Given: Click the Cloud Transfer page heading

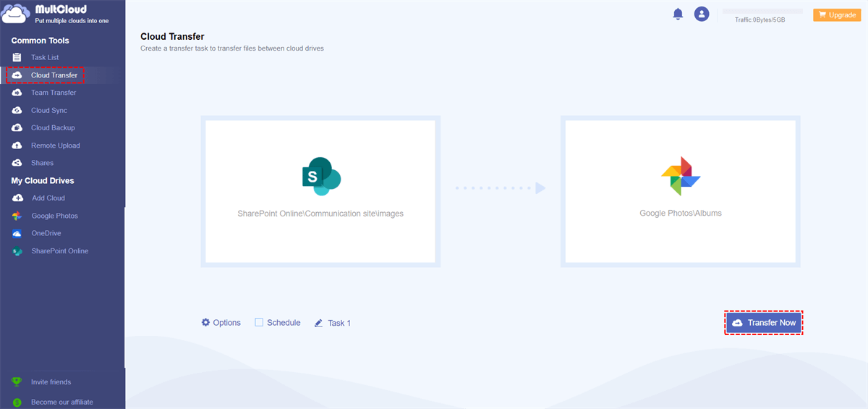Looking at the screenshot, I should [172, 36].
